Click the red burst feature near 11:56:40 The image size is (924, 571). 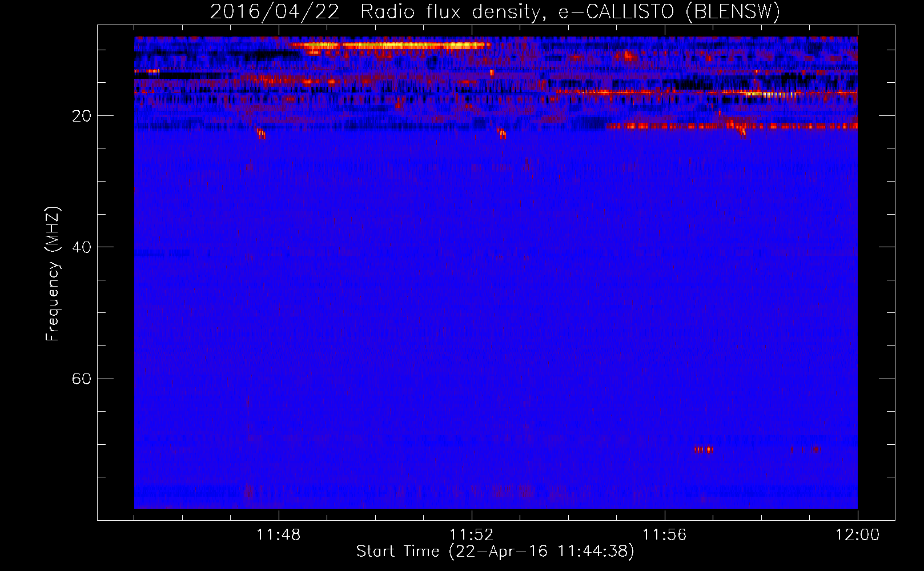tap(704, 449)
